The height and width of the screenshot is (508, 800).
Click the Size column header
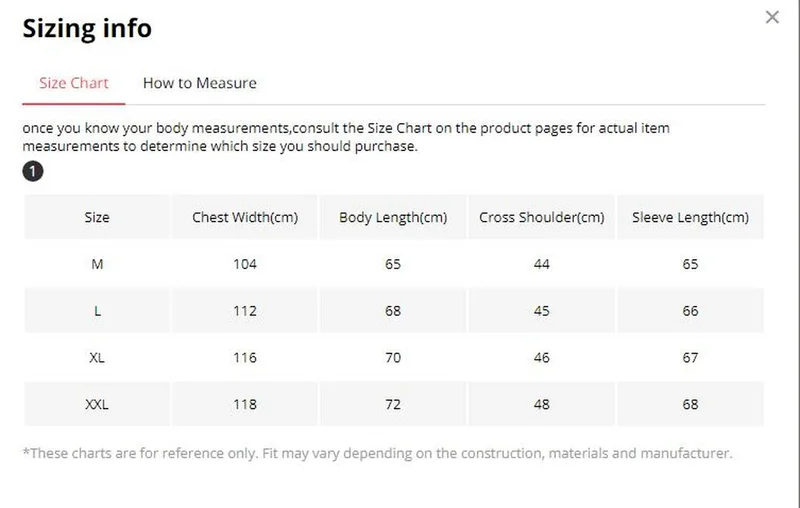(x=97, y=217)
